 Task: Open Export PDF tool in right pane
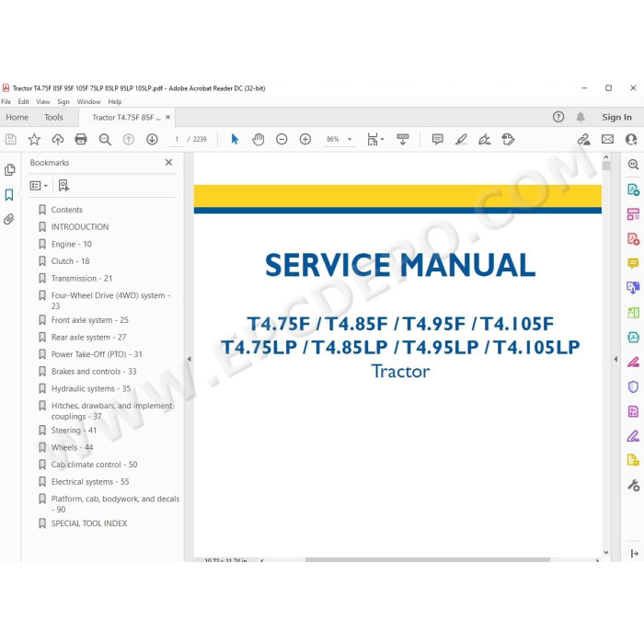(633, 190)
